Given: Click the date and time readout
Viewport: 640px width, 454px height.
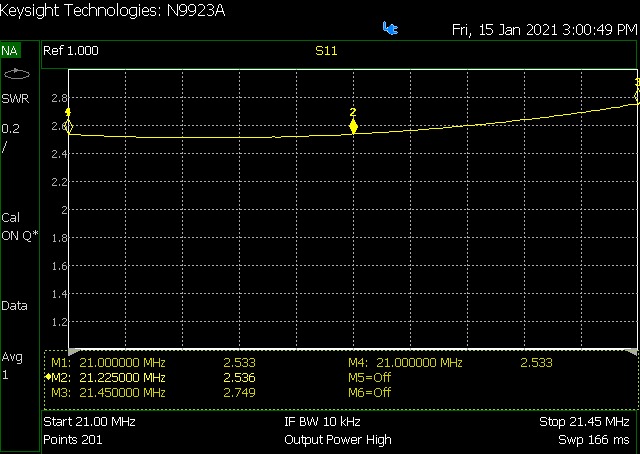Looking at the screenshot, I should click(x=544, y=30).
